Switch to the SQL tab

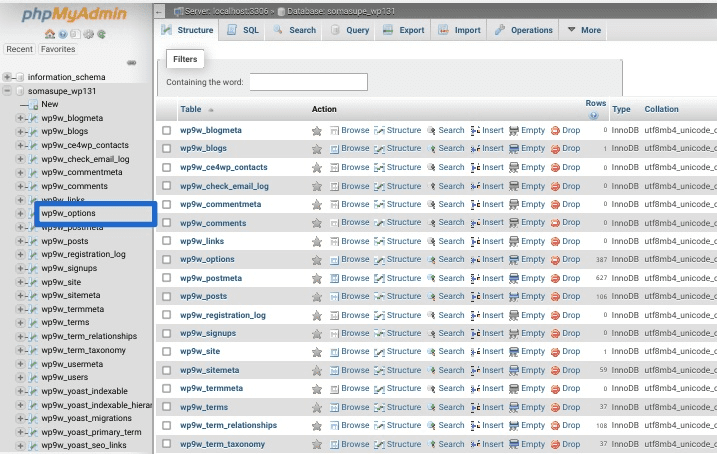[243, 30]
